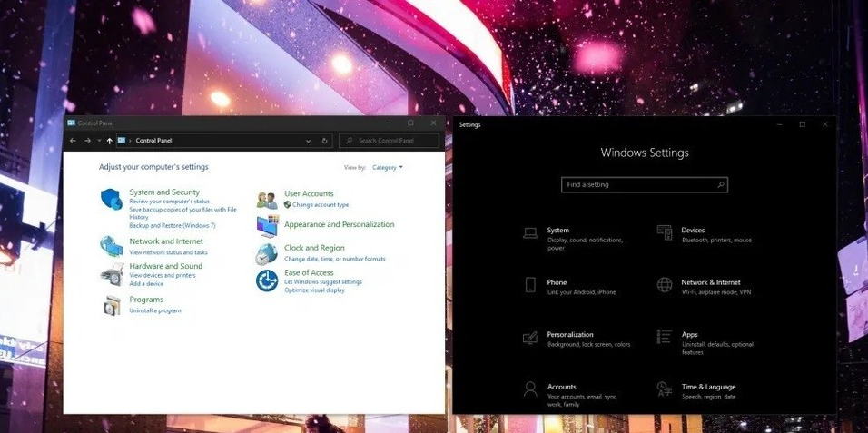Go back in Control Panel navigation
This screenshot has height=433, width=868.
73,141
